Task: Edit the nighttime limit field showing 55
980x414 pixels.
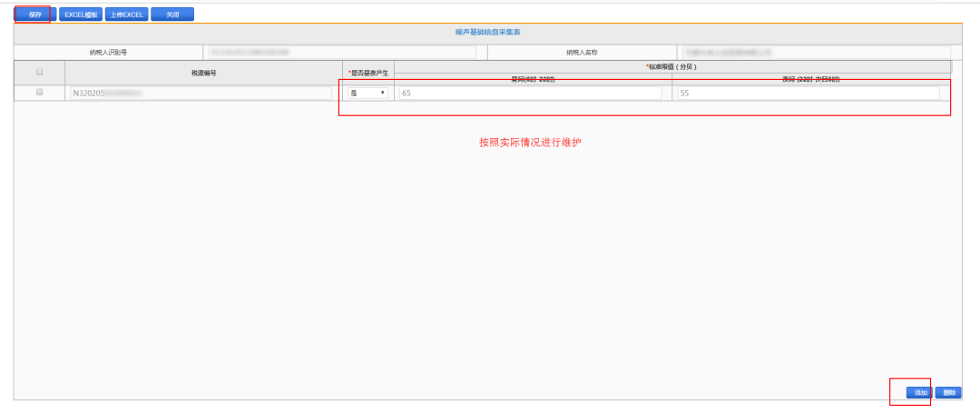Action: click(808, 93)
